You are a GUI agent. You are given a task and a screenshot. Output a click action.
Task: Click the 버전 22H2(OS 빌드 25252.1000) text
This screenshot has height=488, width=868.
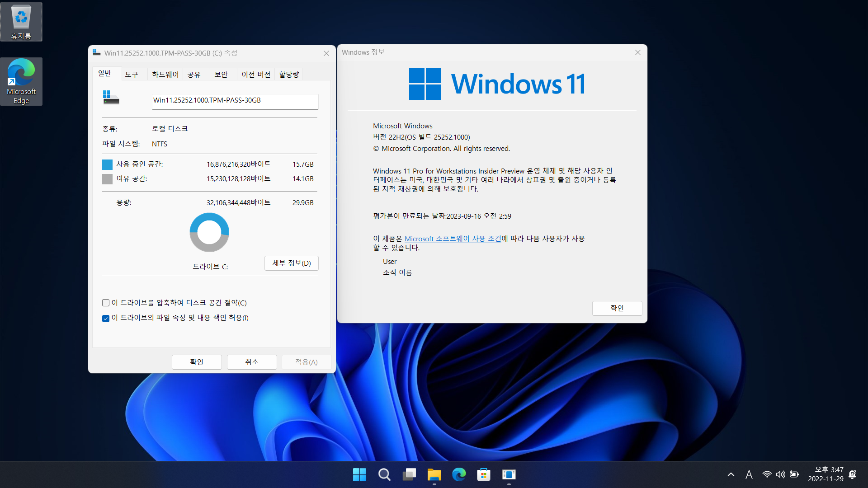click(x=421, y=137)
